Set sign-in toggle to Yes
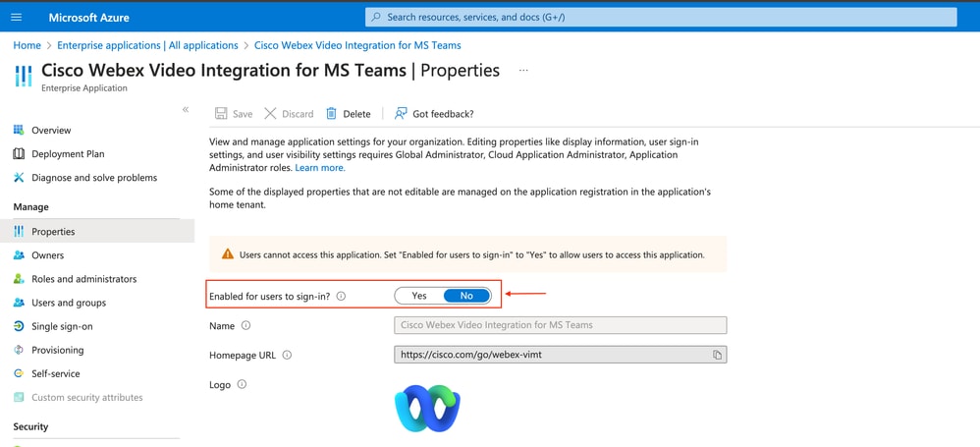 [x=419, y=296]
